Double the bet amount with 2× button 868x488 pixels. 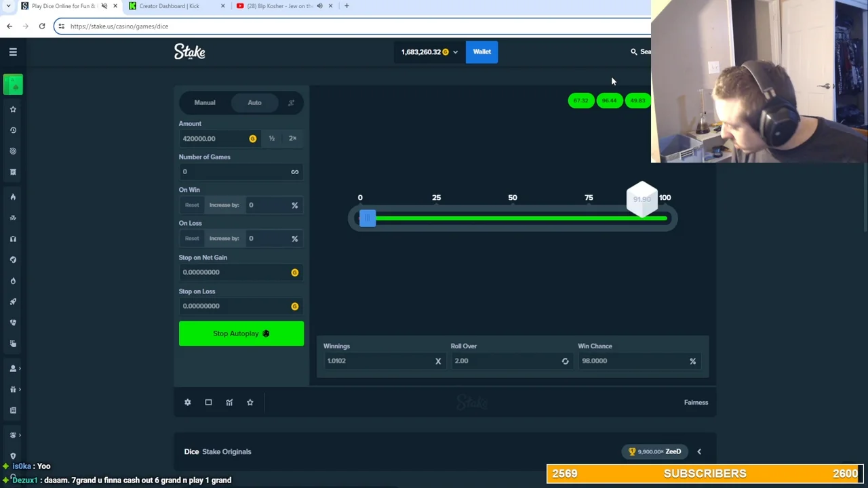pos(293,139)
